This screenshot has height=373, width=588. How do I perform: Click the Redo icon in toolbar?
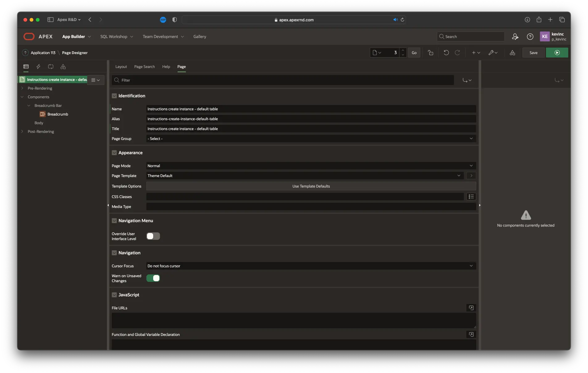coord(457,53)
